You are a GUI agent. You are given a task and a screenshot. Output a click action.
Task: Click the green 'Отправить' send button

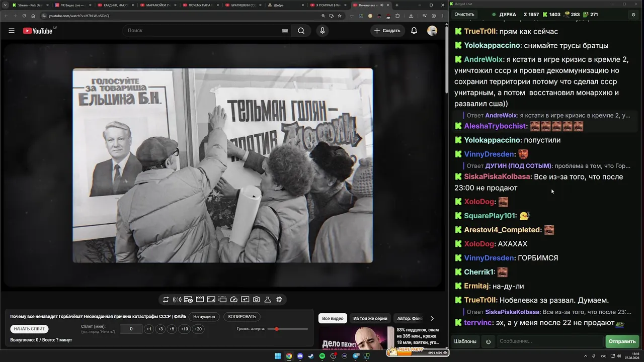(x=622, y=341)
